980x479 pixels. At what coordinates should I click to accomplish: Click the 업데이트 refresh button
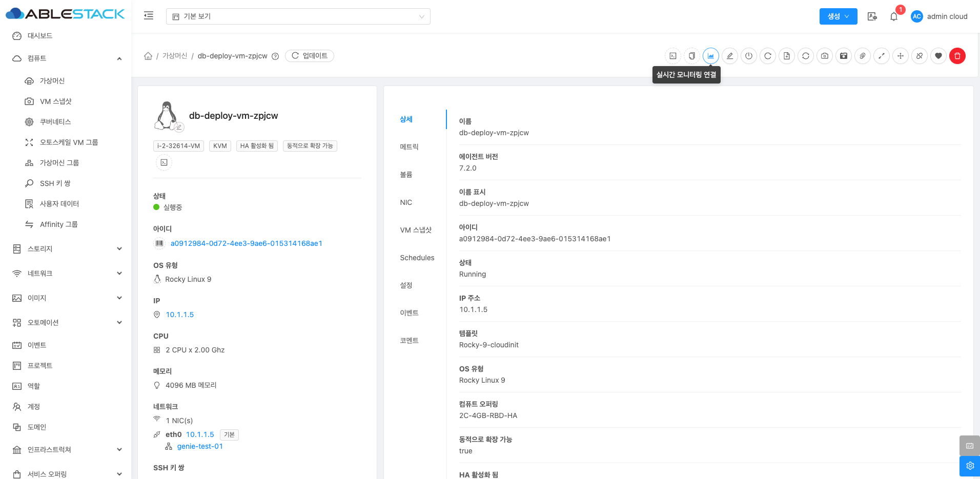coord(310,56)
